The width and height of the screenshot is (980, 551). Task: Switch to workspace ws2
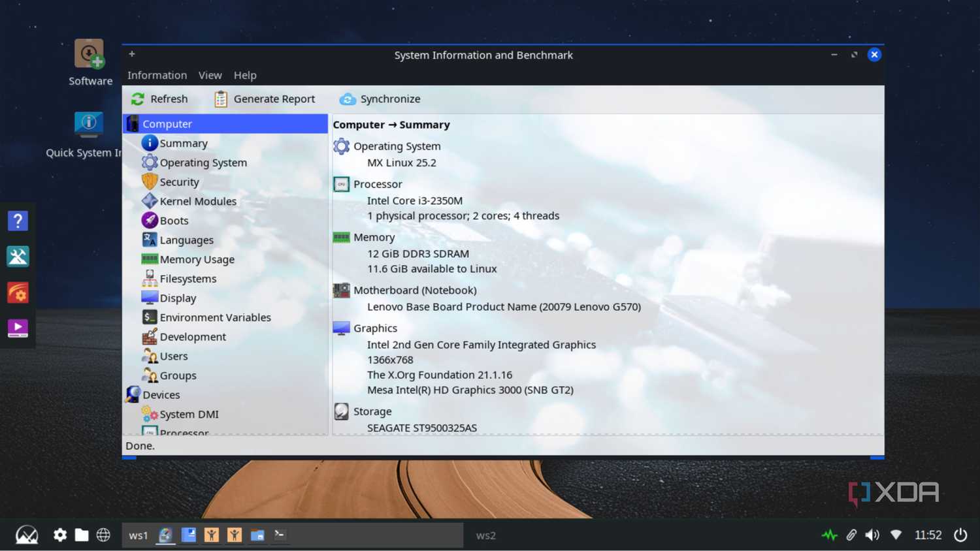pos(485,535)
